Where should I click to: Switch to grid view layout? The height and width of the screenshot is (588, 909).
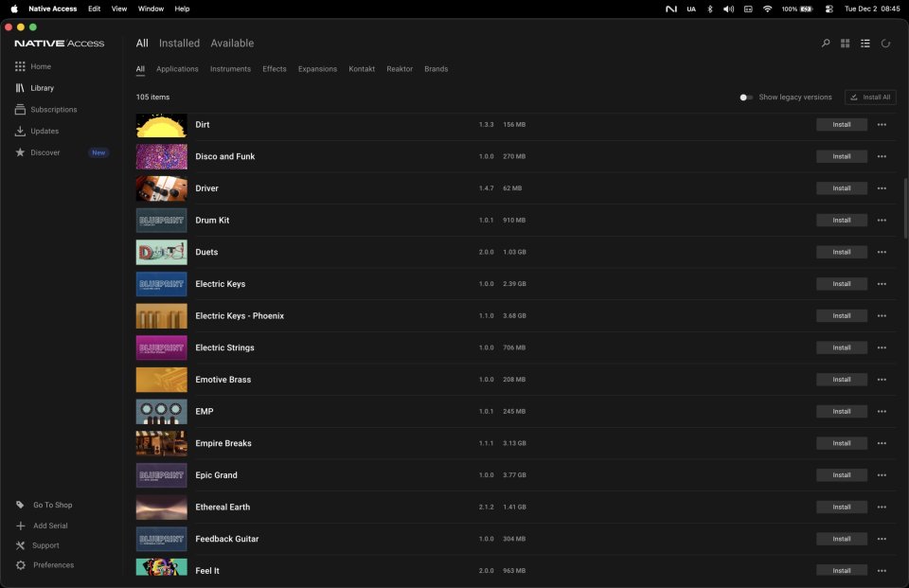pyautogui.click(x=845, y=43)
